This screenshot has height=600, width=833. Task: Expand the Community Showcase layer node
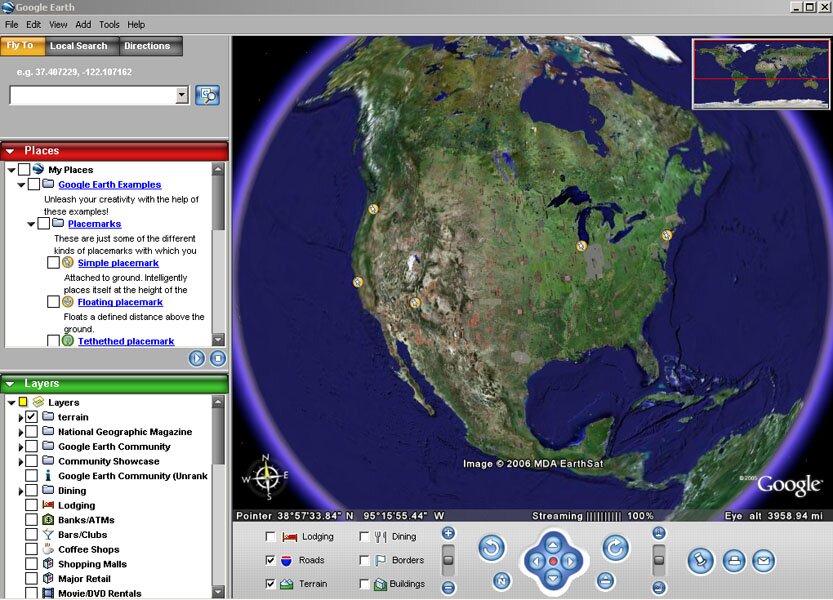point(21,462)
